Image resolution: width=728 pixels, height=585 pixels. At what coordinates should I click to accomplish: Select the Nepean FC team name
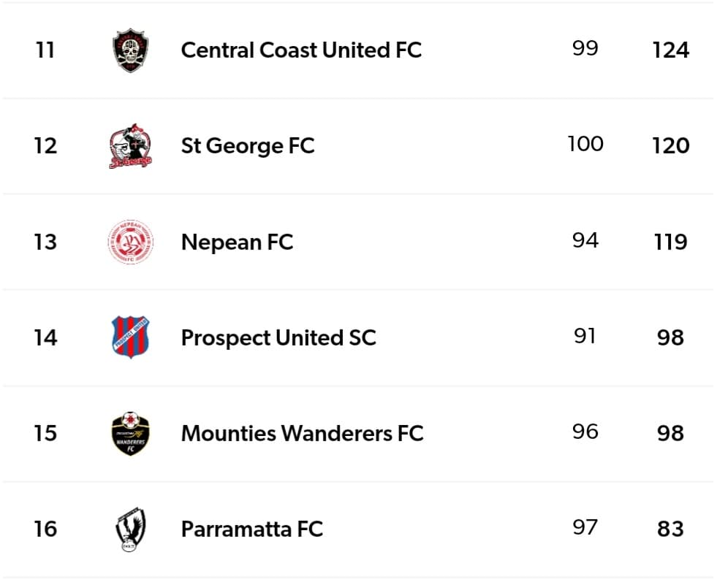pyautogui.click(x=237, y=242)
